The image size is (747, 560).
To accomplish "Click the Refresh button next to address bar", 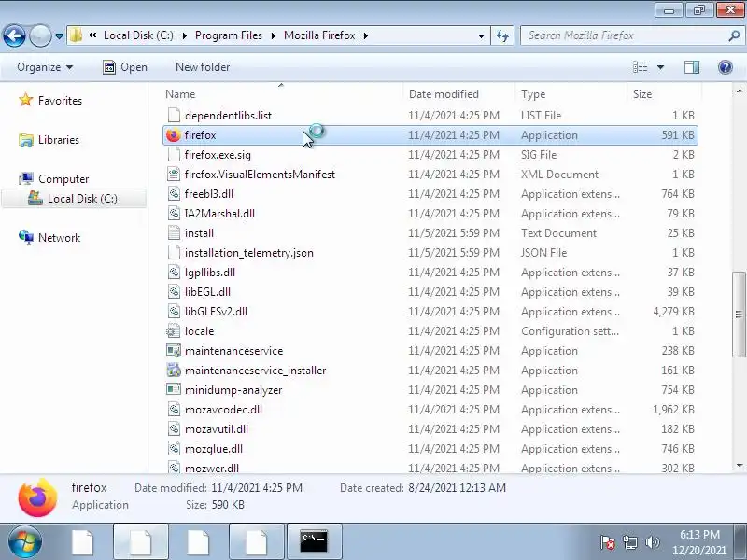I will pyautogui.click(x=502, y=35).
